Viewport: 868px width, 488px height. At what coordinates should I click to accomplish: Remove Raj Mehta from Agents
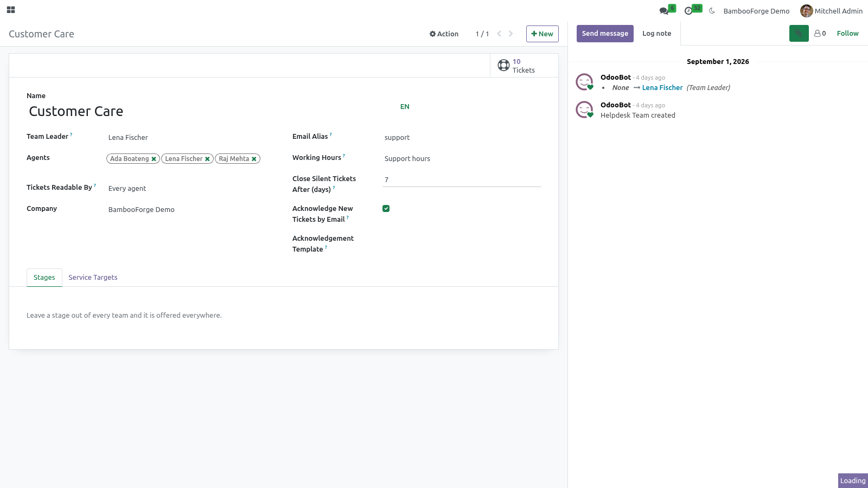[x=254, y=159]
